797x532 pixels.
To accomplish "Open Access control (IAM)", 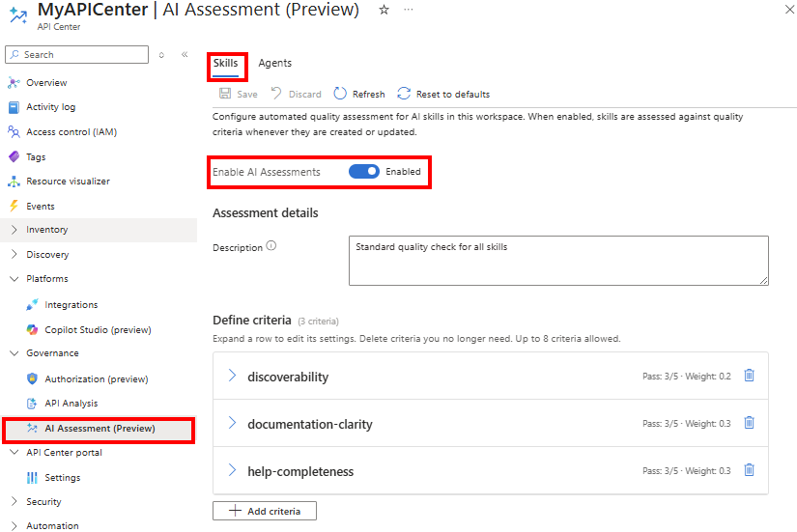I will click(x=71, y=131).
